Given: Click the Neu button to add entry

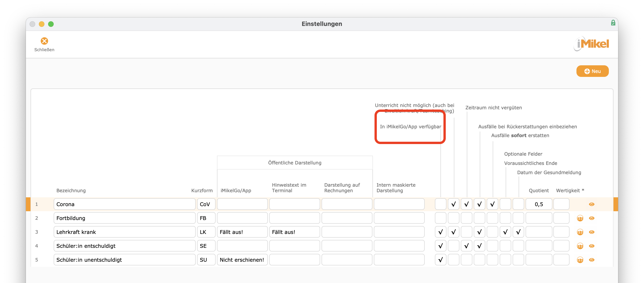Looking at the screenshot, I should [592, 71].
